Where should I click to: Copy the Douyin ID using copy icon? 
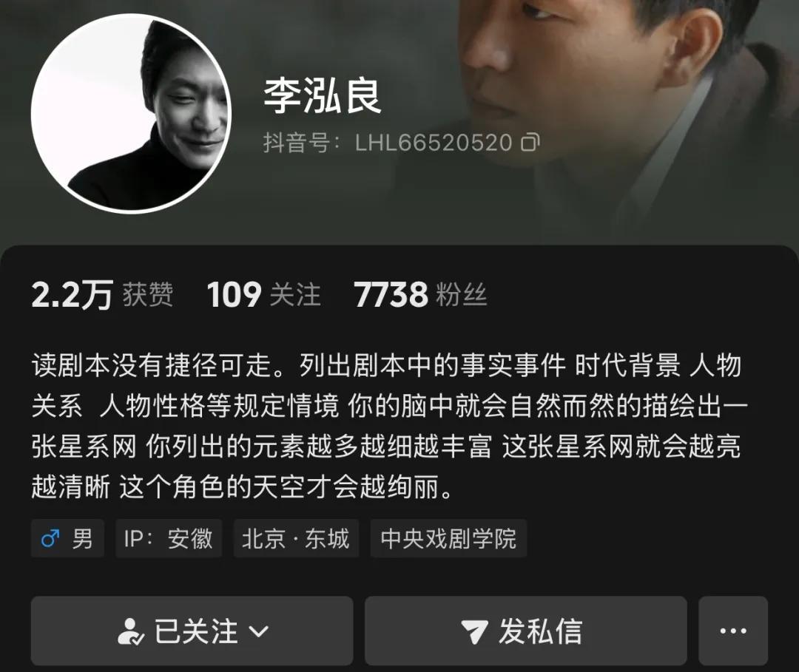coord(530,142)
